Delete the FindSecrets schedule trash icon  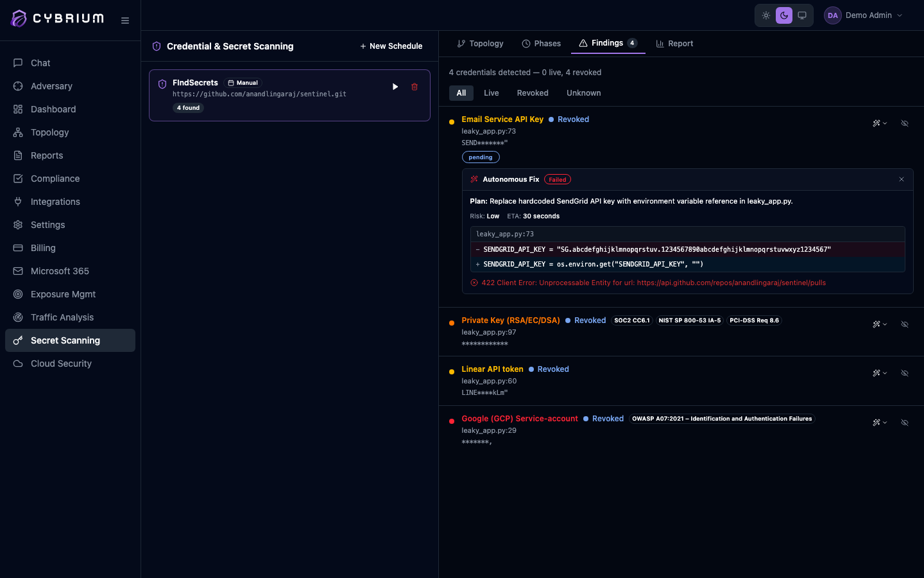(415, 87)
